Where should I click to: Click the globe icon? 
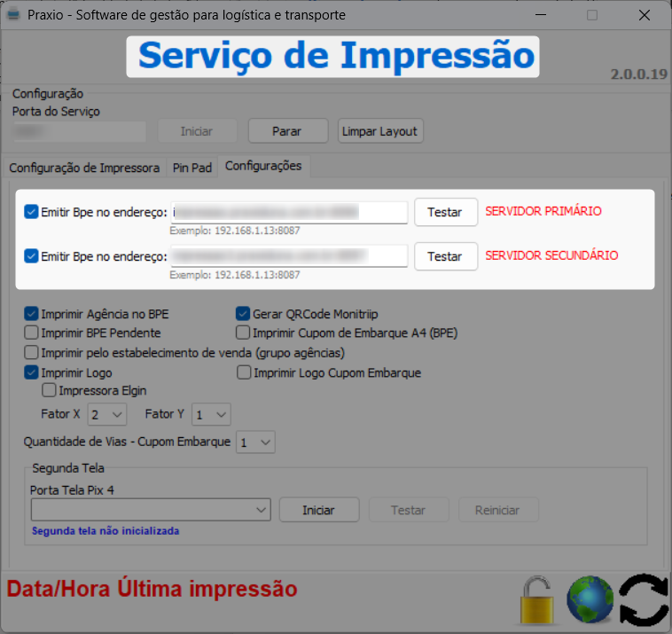[590, 599]
